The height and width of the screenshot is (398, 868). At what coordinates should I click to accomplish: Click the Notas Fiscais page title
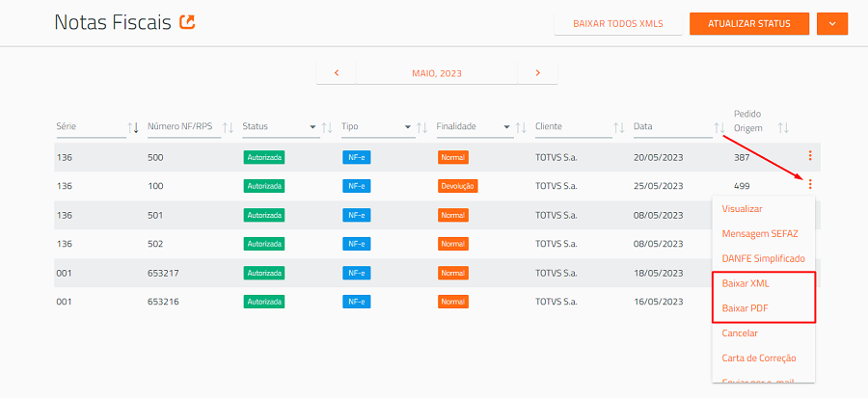pyautogui.click(x=113, y=23)
